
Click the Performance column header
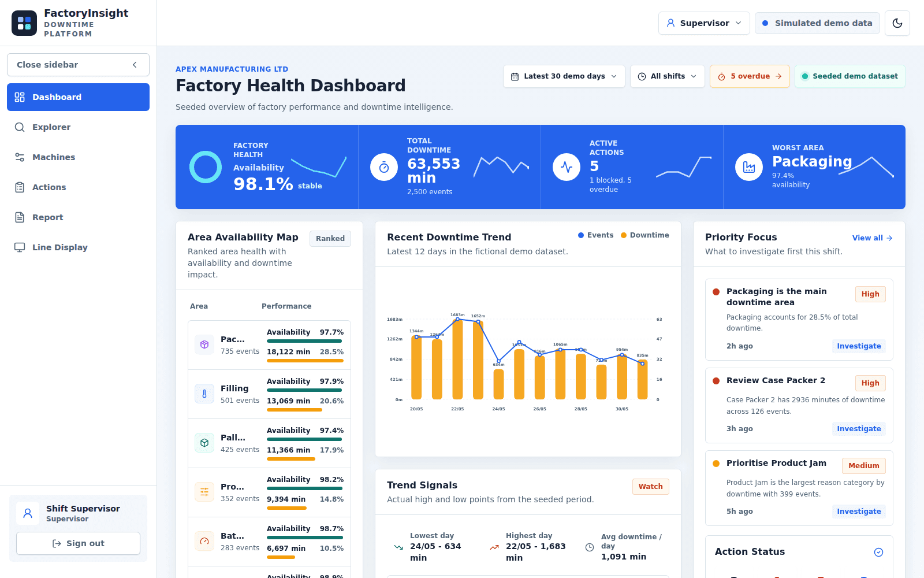[286, 306]
